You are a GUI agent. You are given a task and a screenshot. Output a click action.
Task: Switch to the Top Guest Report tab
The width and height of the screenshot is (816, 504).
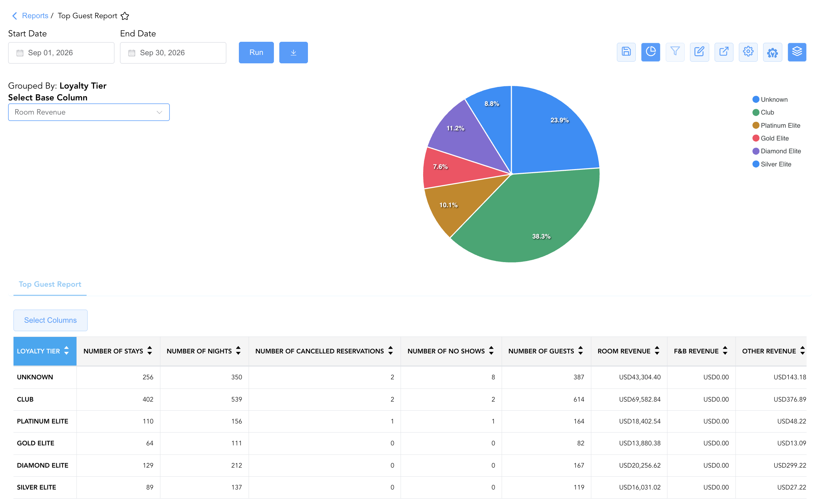(x=50, y=284)
